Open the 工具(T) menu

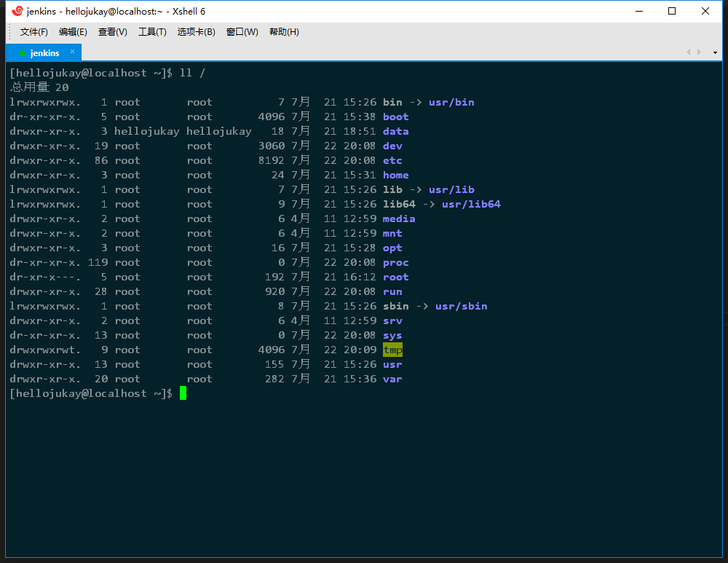152,32
